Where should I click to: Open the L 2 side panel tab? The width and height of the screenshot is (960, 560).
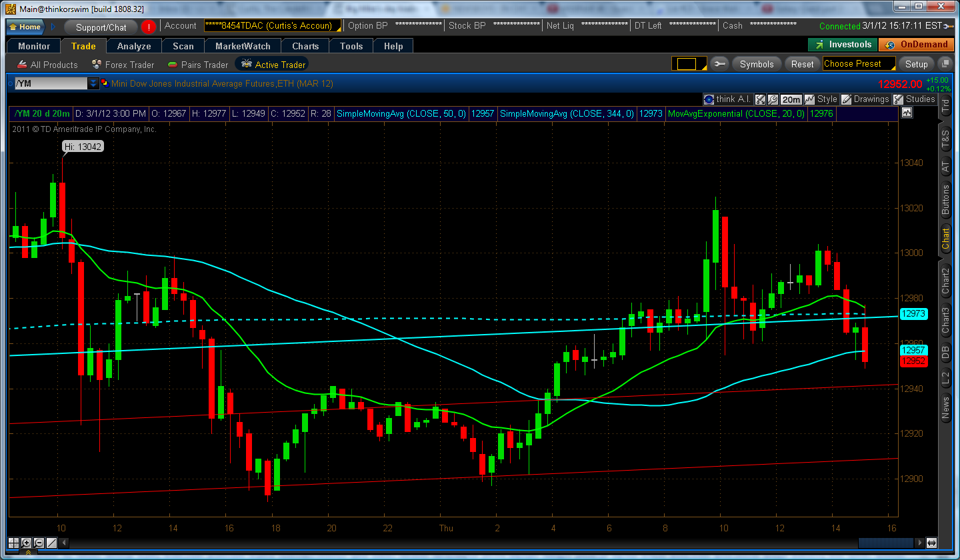[x=945, y=379]
